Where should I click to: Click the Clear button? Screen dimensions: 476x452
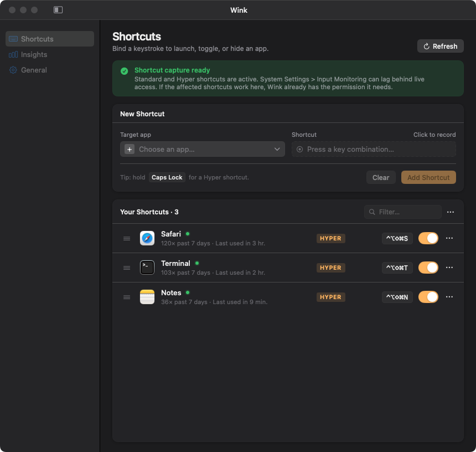click(381, 177)
